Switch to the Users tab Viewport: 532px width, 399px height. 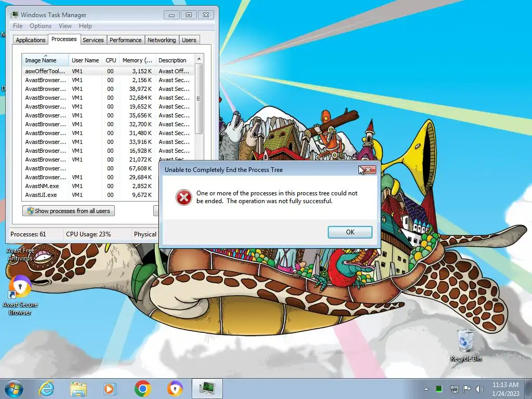click(x=189, y=40)
